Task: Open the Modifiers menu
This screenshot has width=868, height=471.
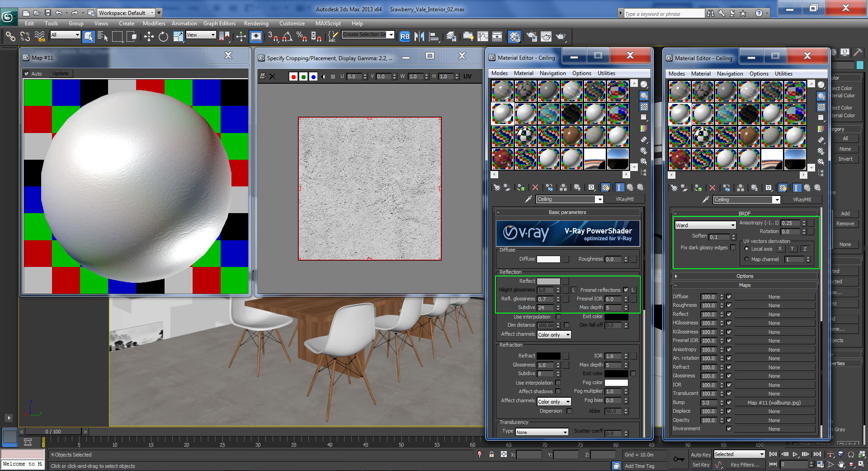Action: tap(154, 24)
